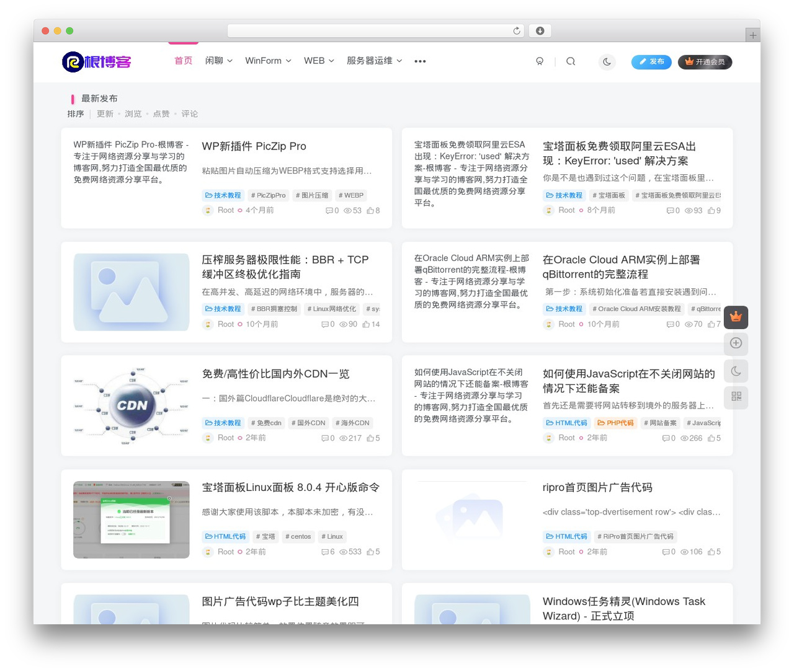Open the three-dots more menu in navbar
The height and width of the screenshot is (672, 794).
pyautogui.click(x=420, y=61)
